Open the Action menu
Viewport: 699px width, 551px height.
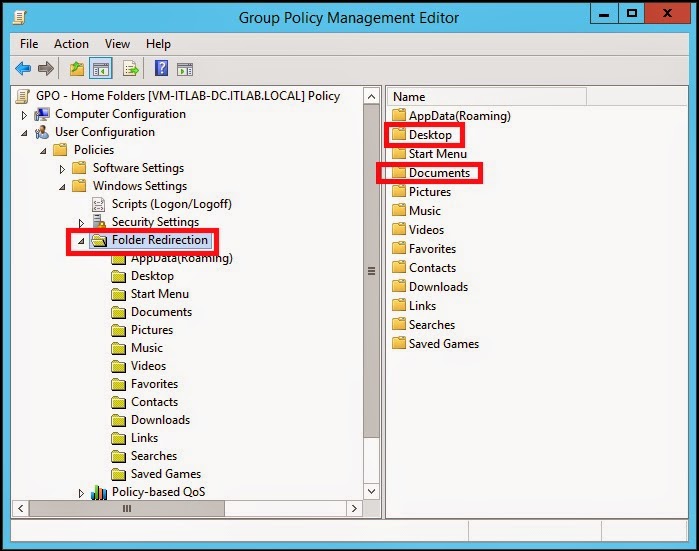(71, 44)
